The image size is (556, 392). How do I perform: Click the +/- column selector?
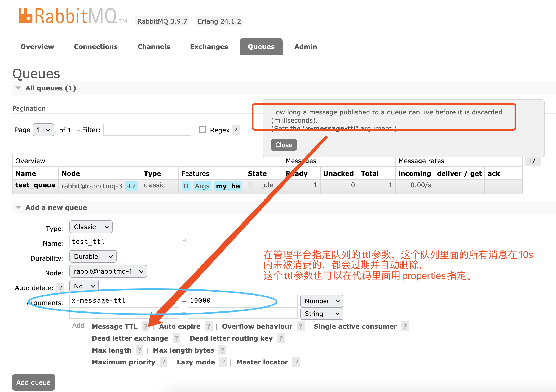(x=533, y=161)
